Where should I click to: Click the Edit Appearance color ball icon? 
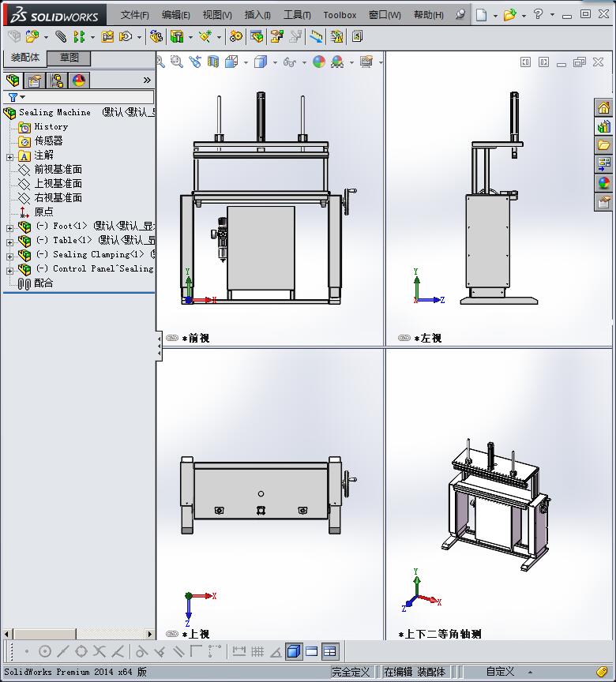click(319, 62)
